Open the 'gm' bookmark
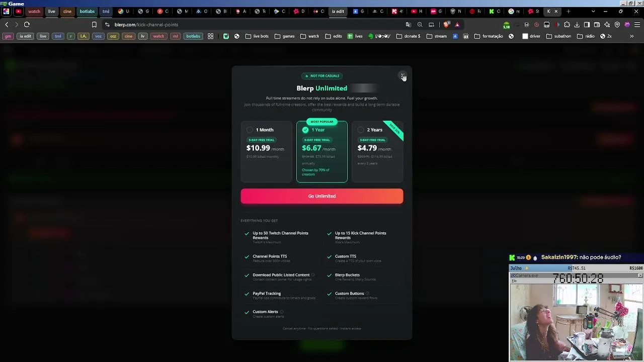This screenshot has width=644, height=362. coord(8,36)
